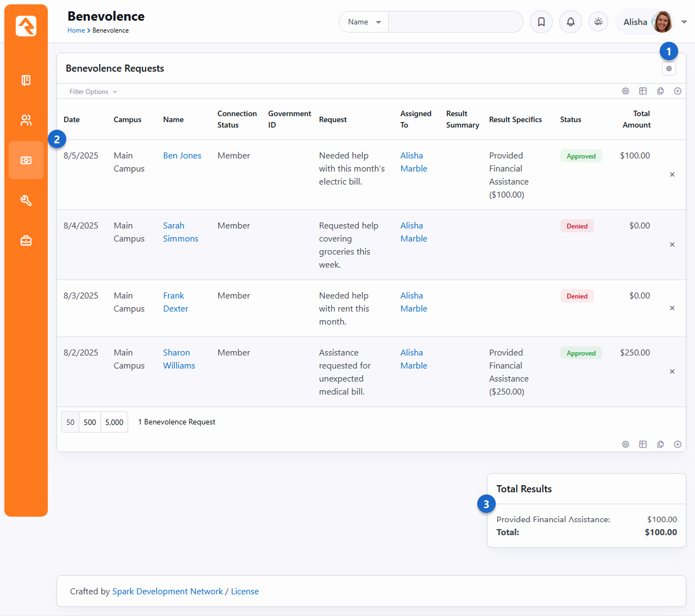Sort the grid by Date column header
The height and width of the screenshot is (616, 695).
coord(72,119)
